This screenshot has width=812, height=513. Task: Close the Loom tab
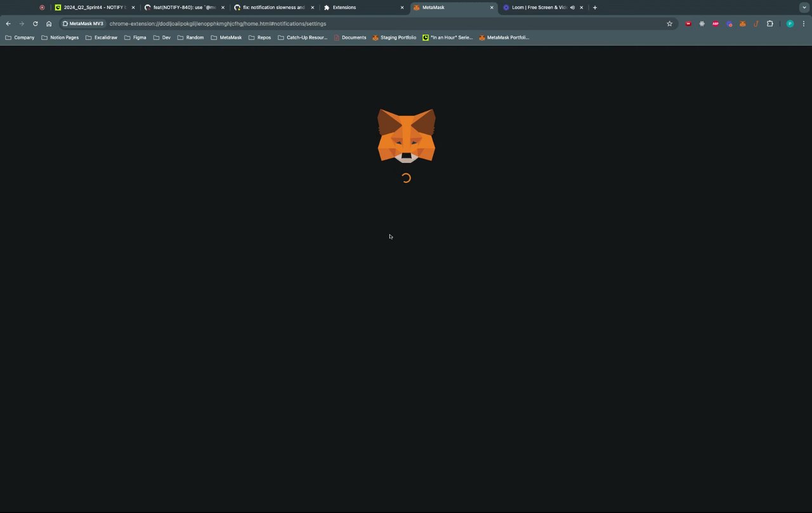point(581,8)
